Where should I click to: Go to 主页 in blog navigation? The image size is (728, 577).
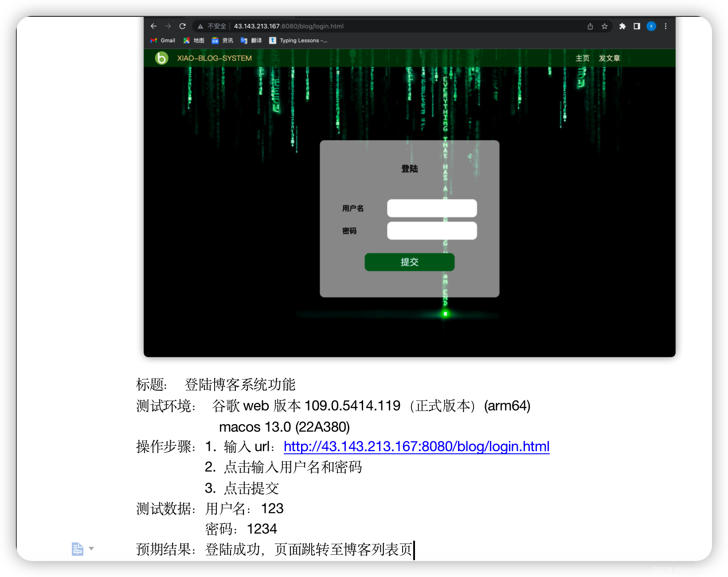click(x=583, y=58)
